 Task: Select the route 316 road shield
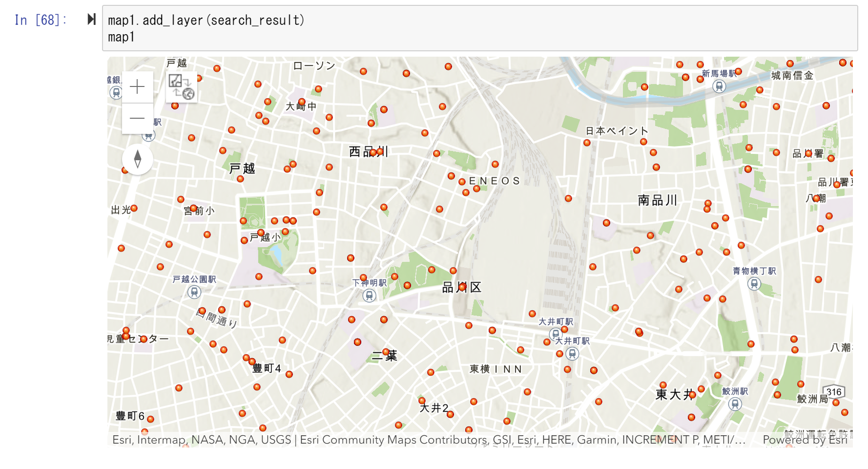coord(834,392)
